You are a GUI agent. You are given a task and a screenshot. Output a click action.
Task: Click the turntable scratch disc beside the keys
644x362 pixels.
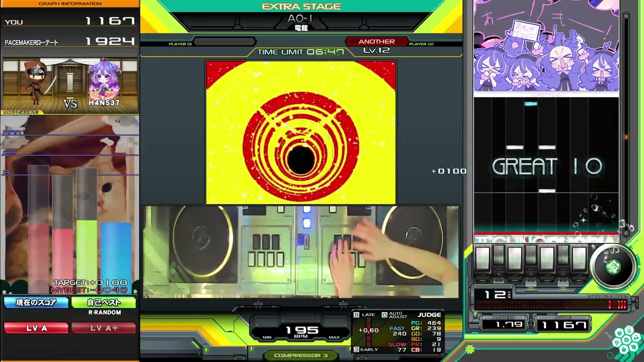pos(613,266)
